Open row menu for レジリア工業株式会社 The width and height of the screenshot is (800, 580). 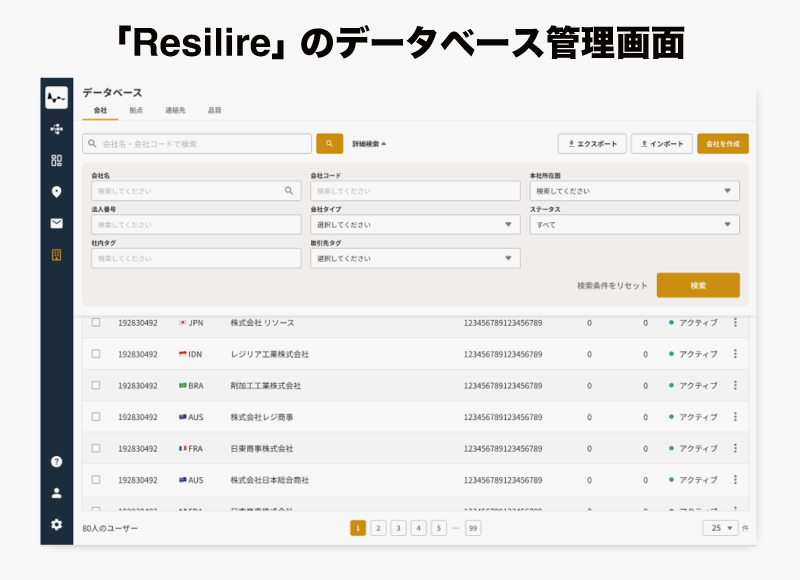click(735, 354)
